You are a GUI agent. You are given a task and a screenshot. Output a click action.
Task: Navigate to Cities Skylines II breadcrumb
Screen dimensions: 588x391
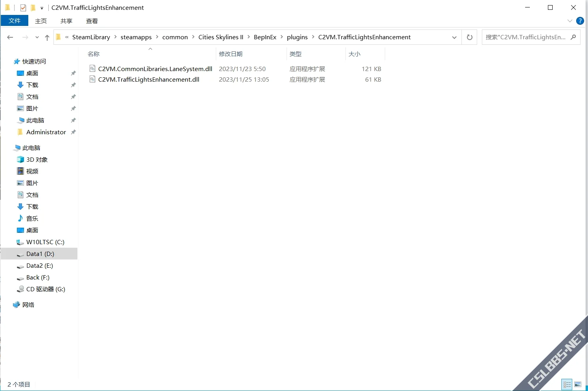click(221, 37)
